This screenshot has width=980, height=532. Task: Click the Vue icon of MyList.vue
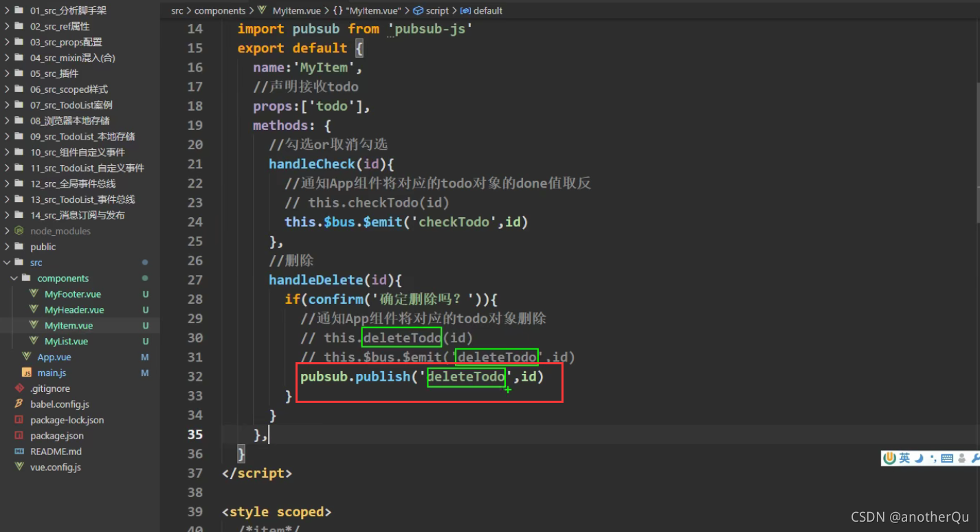pyautogui.click(x=33, y=341)
